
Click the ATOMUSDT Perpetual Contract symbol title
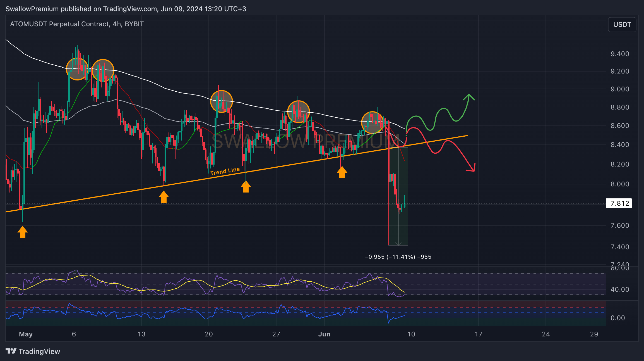coord(77,24)
